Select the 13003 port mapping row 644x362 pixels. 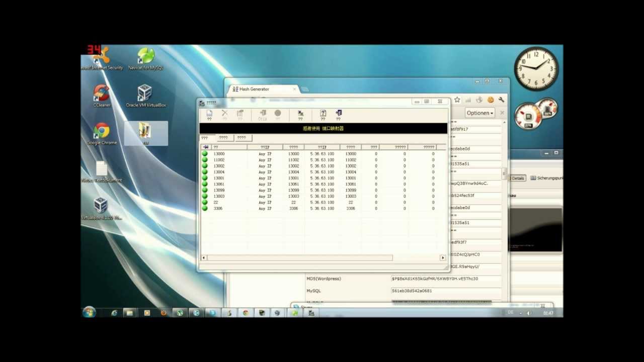(x=323, y=196)
